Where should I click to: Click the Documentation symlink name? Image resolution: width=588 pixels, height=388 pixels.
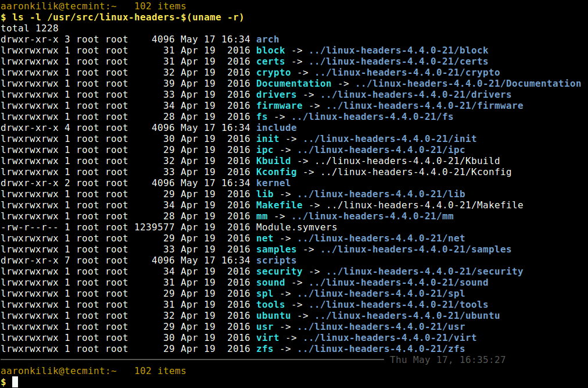point(293,83)
